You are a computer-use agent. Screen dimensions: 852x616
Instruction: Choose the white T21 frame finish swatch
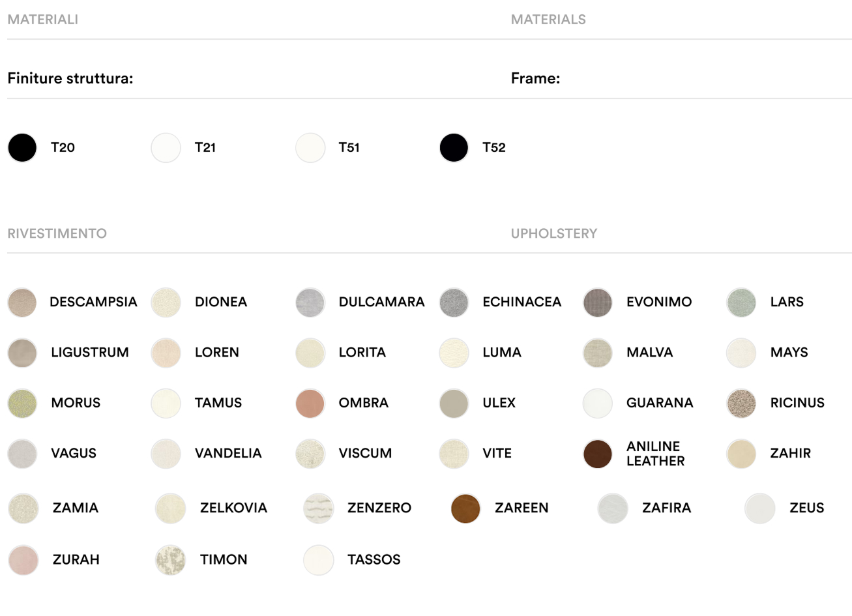166,148
